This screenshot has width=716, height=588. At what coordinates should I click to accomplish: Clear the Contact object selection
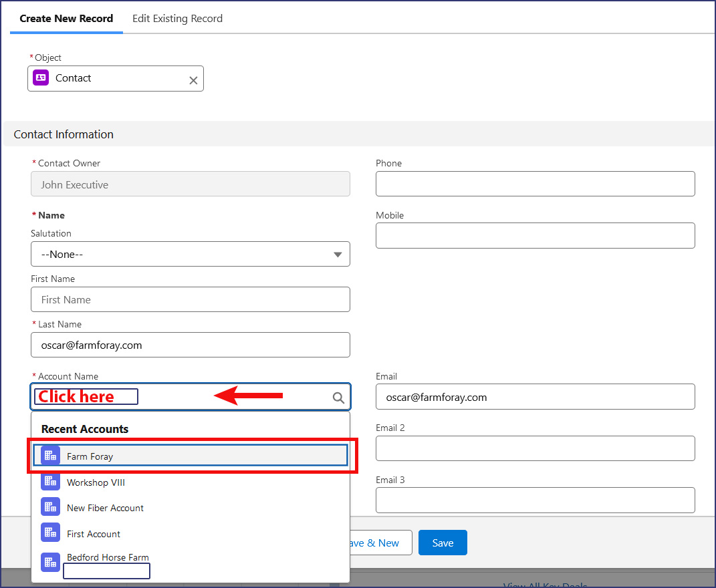[x=193, y=80]
